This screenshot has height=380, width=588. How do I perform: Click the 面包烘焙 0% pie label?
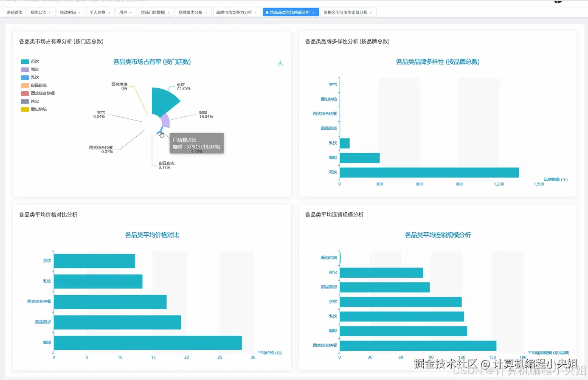119,87
